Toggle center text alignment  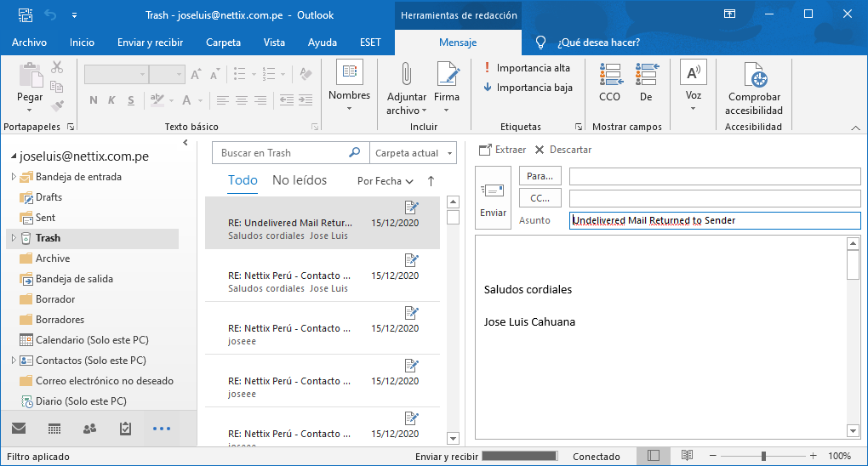[x=242, y=100]
